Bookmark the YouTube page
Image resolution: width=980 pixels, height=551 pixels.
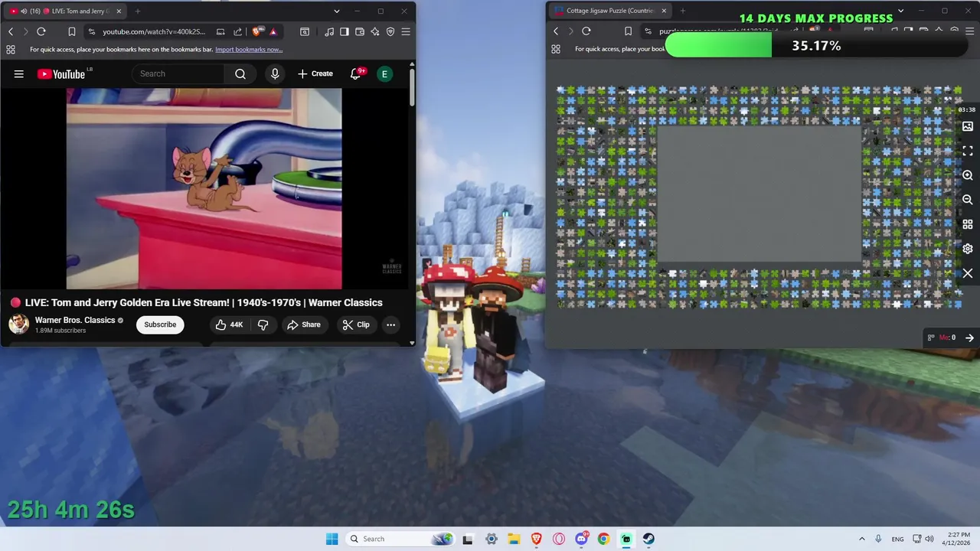(71, 31)
